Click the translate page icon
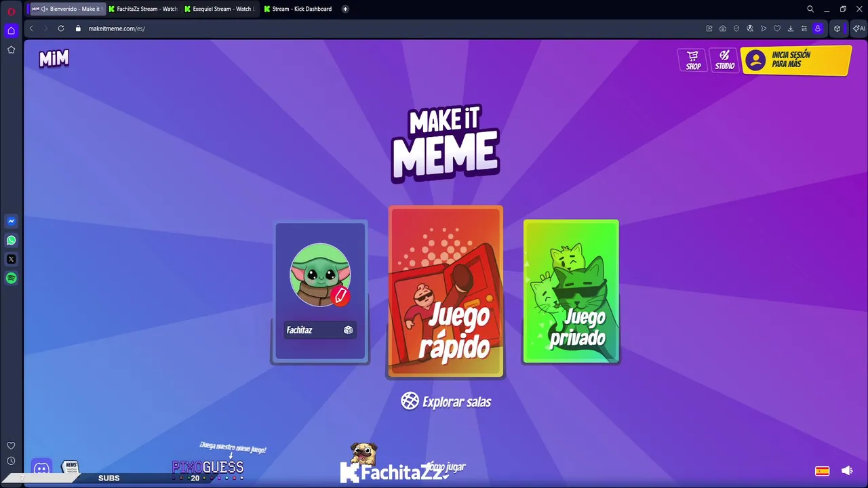The width and height of the screenshot is (868, 488). click(750, 28)
